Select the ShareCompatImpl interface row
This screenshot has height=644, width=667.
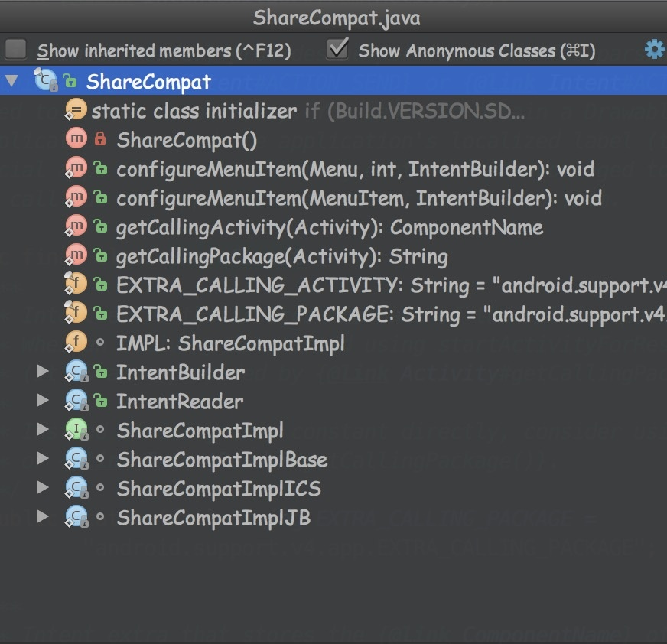333,430
